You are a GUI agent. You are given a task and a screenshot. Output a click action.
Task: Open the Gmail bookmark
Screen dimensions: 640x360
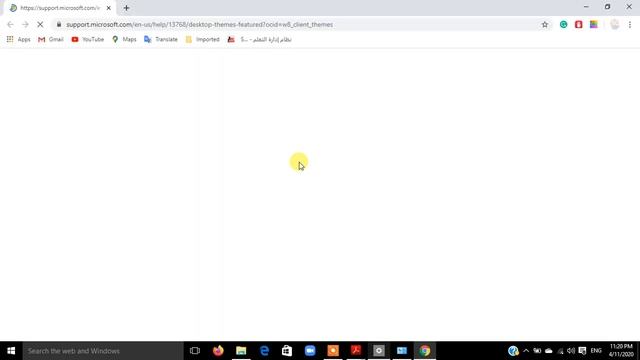click(51, 39)
